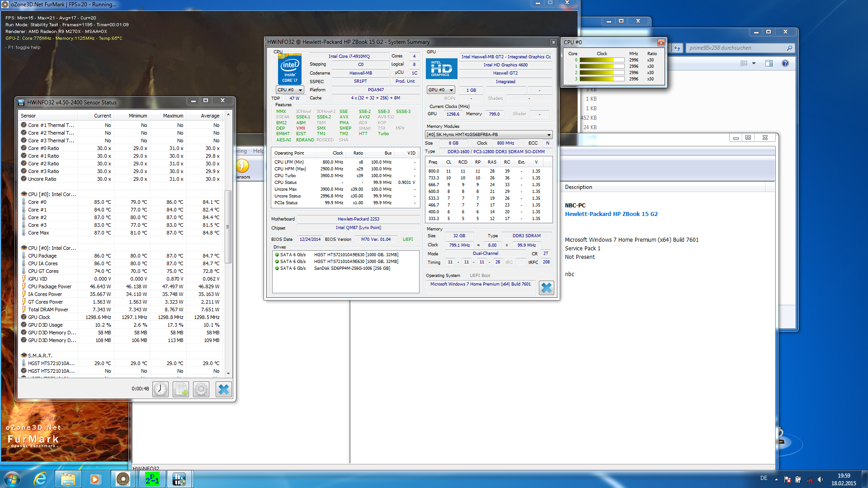Open the GPU #0 selector dropdown
868x488 pixels.
[441, 90]
